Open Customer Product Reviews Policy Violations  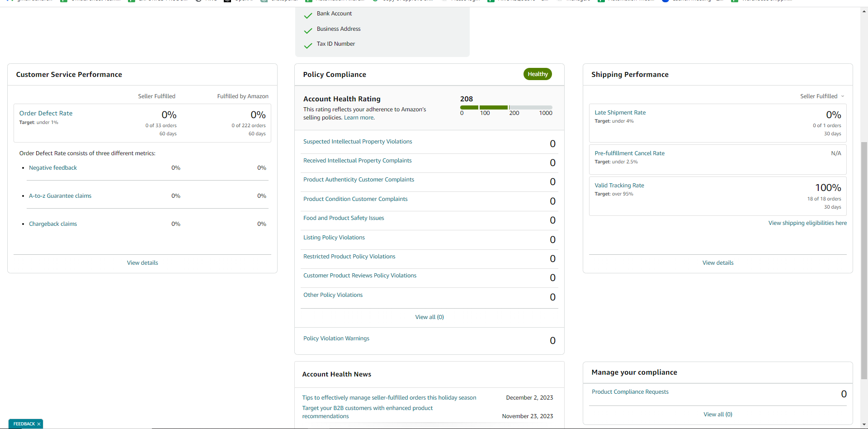[360, 276]
